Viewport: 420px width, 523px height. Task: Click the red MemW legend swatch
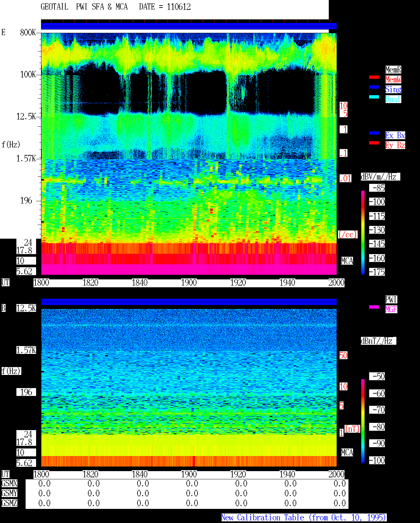(x=374, y=77)
